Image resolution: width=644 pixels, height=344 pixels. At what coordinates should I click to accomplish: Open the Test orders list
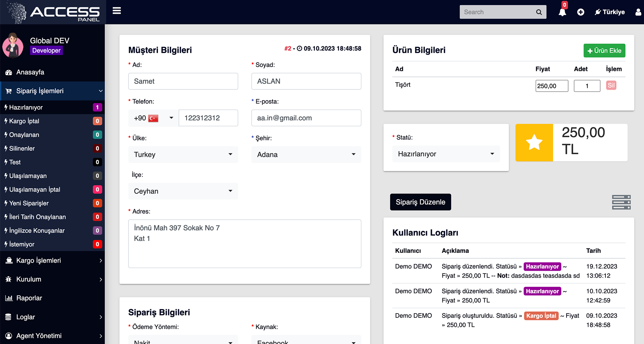52,162
